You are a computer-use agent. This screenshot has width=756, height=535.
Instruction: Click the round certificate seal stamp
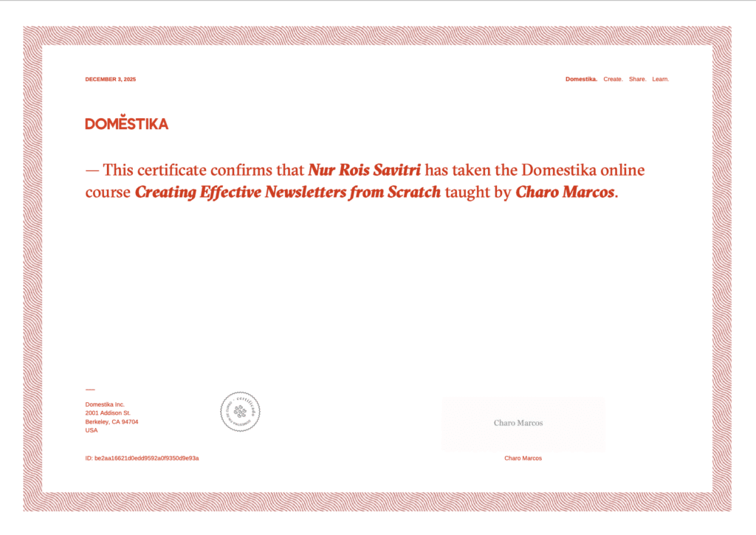240,412
